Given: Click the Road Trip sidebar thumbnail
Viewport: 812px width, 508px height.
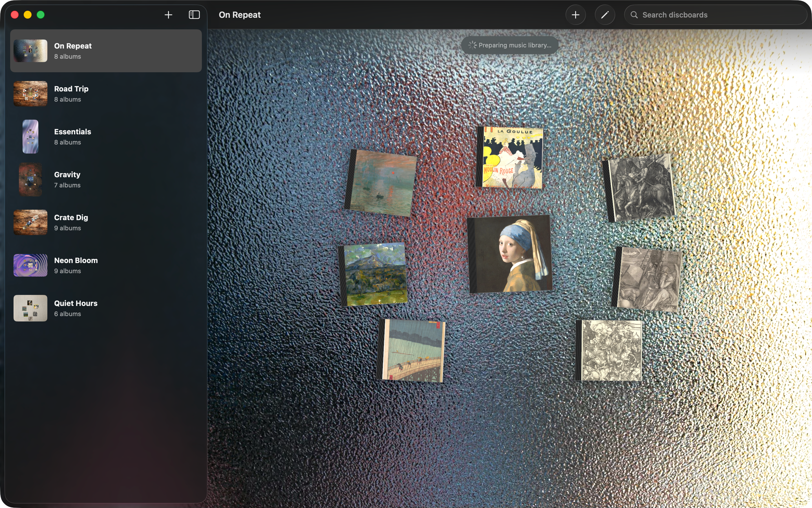Looking at the screenshot, I should (30, 94).
